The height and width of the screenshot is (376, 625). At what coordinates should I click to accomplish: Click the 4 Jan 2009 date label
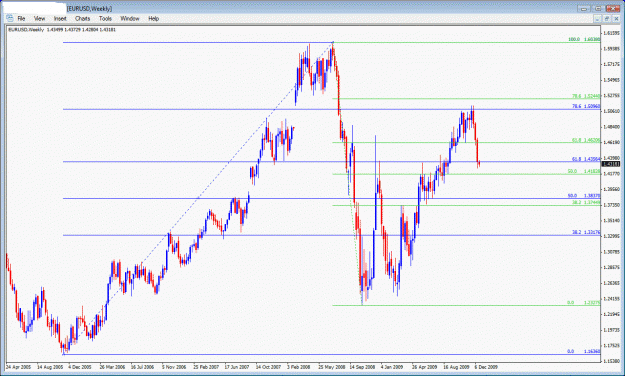(x=392, y=367)
